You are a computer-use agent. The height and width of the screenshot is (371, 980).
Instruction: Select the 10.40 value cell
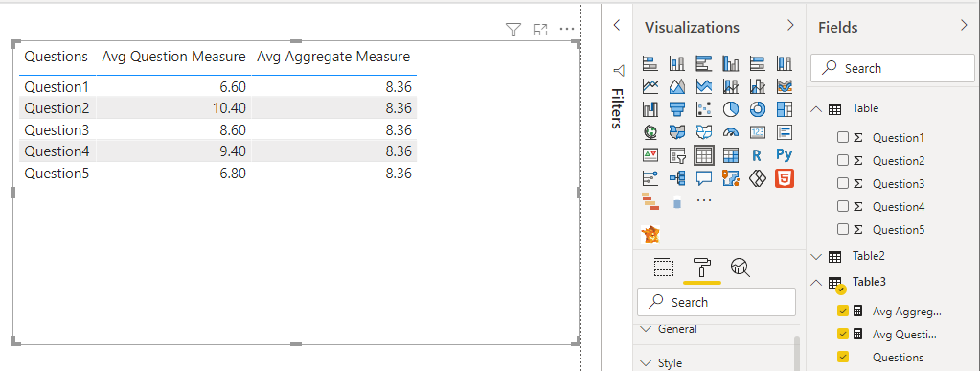click(x=173, y=108)
